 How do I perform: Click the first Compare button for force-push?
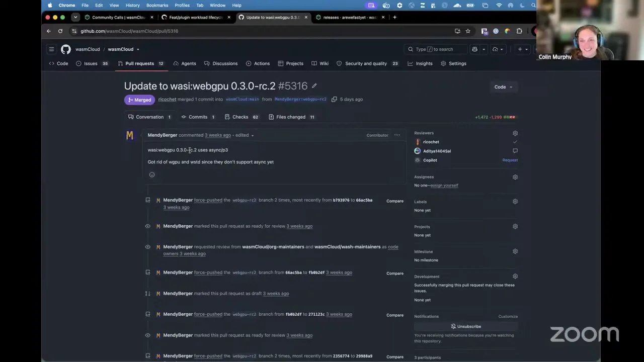click(395, 201)
